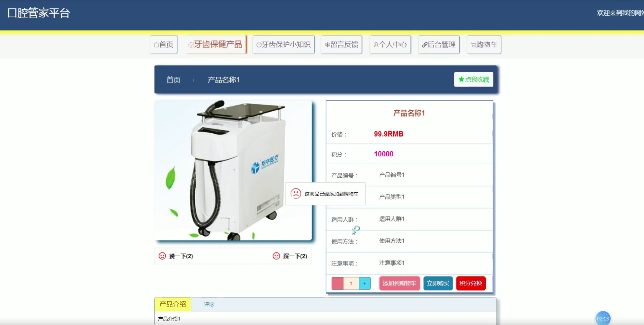
Task: Click the star icon in 点我收藏
Action: point(461,80)
